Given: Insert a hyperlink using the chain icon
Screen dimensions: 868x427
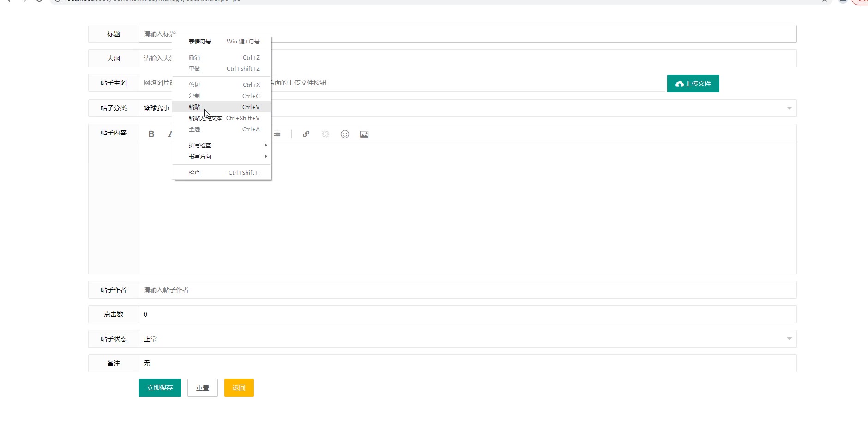Looking at the screenshot, I should pos(306,134).
